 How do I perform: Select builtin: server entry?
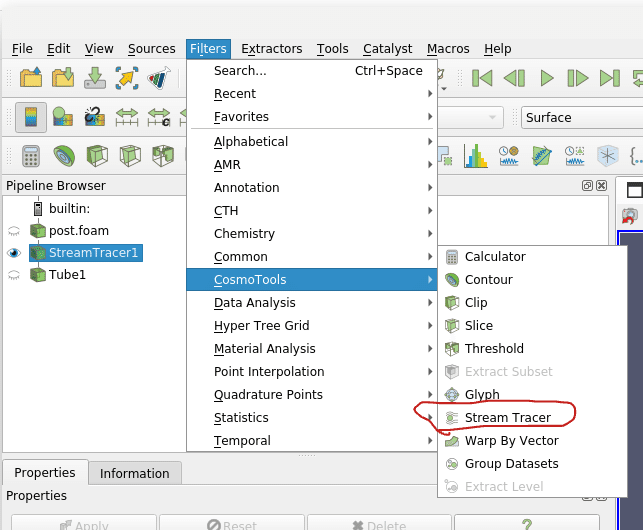click(x=69, y=209)
